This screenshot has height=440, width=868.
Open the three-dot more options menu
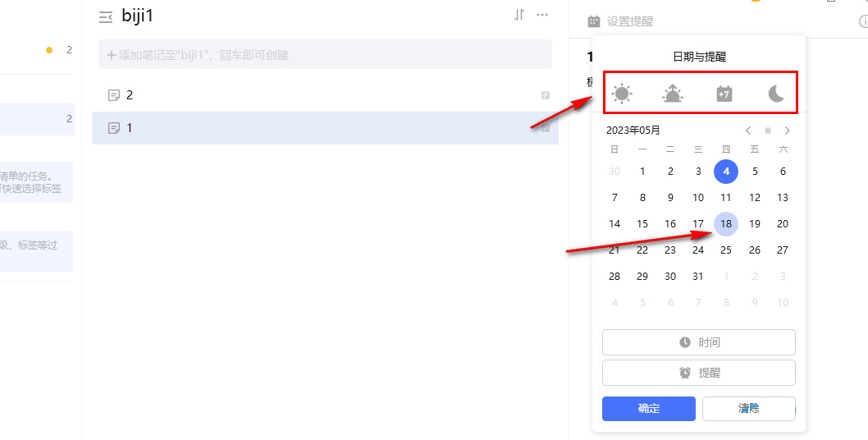[542, 16]
